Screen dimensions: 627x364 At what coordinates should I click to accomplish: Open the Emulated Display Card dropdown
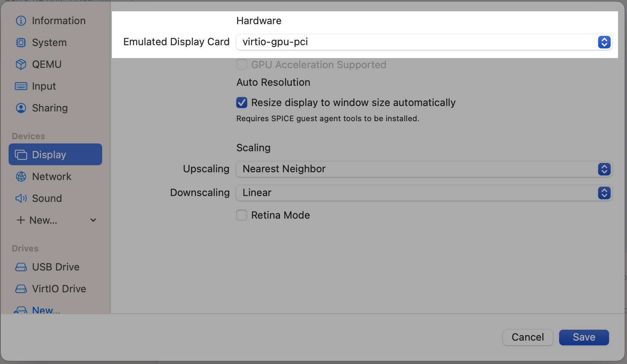coord(424,42)
